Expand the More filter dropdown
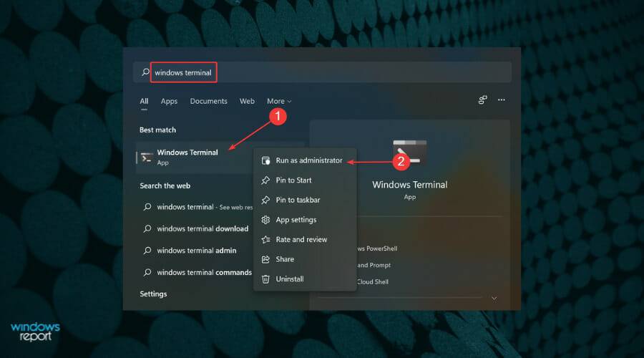This screenshot has height=358, width=644. click(x=279, y=101)
